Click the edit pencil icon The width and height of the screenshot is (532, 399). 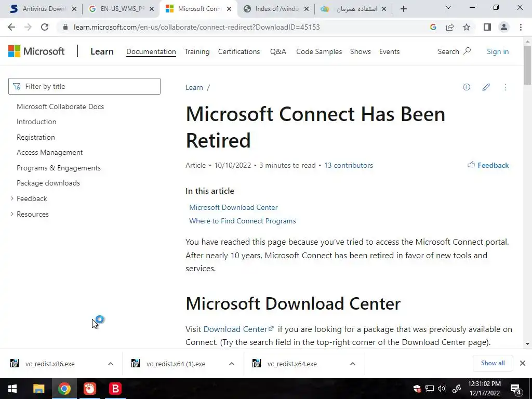pos(486,87)
